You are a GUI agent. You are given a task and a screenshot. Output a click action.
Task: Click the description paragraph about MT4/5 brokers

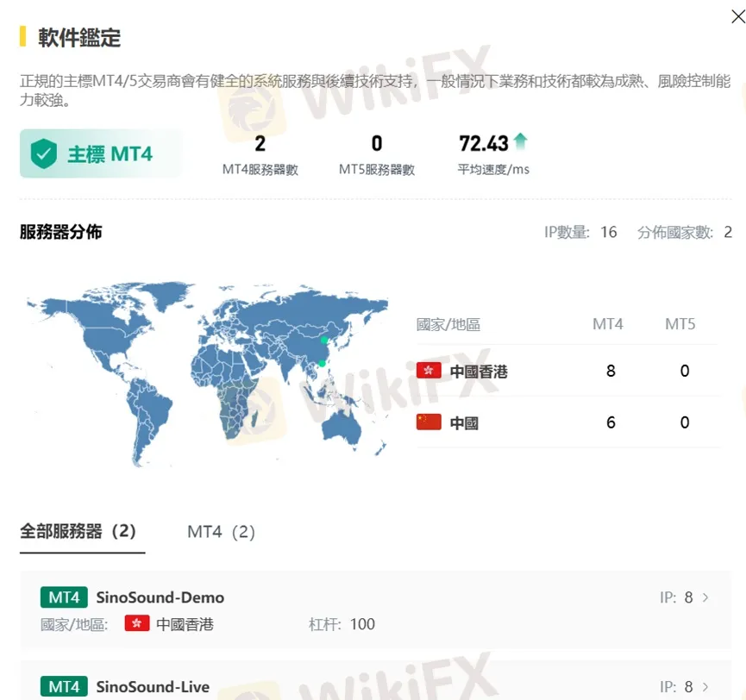tap(375, 91)
